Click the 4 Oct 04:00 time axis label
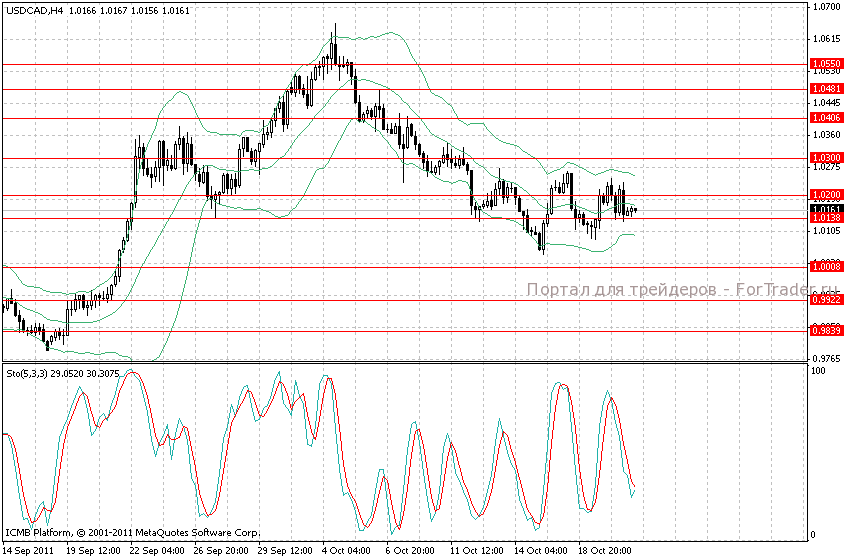The height and width of the screenshot is (558, 845). pyautogui.click(x=347, y=550)
